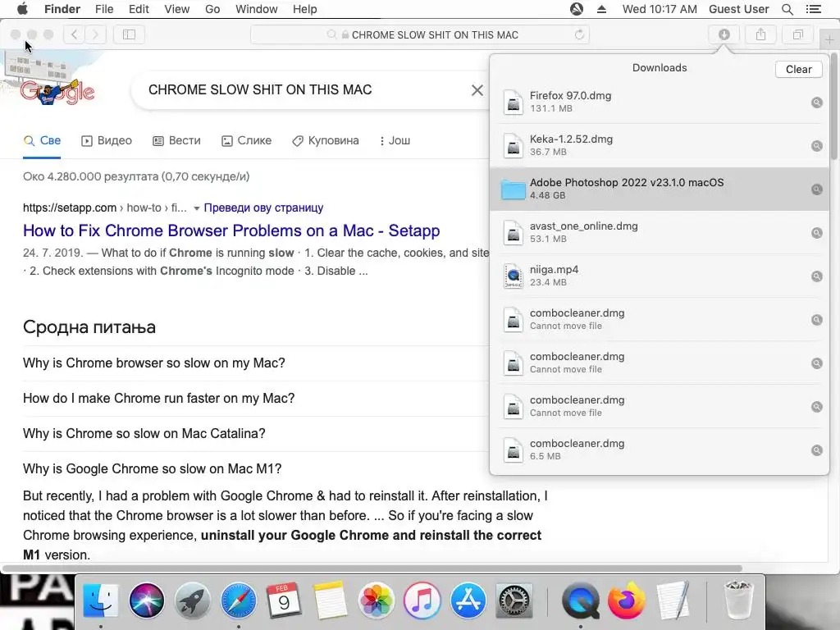The height and width of the screenshot is (630, 840).
Task: Open the Edit menu
Action: (x=139, y=9)
